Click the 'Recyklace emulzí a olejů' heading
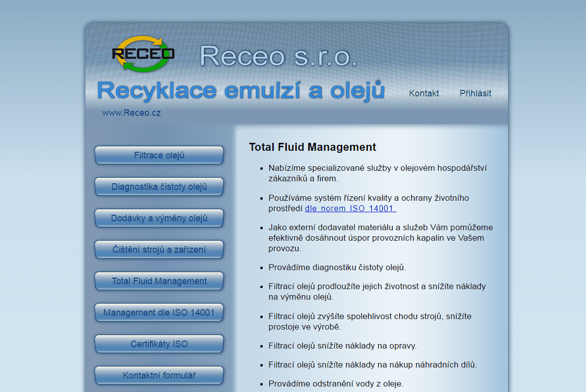The width and height of the screenshot is (586, 392). tap(241, 90)
